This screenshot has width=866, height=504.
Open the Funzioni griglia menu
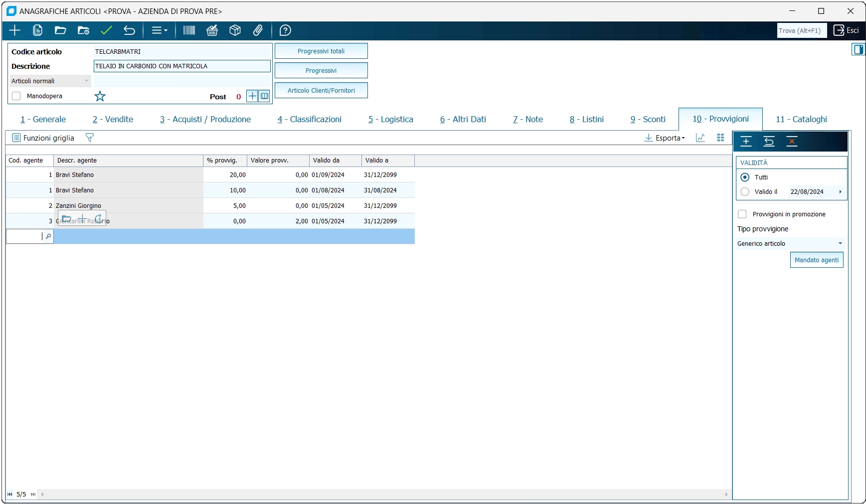point(43,138)
